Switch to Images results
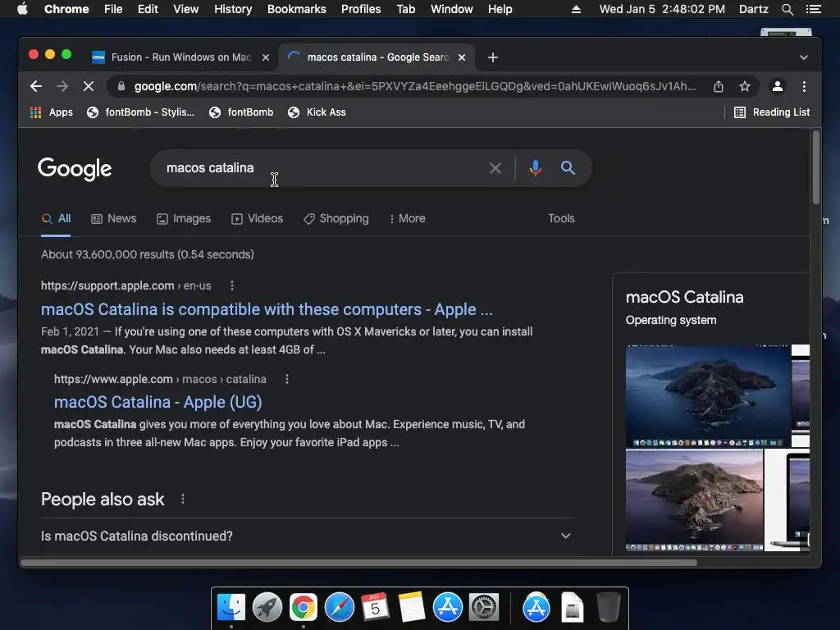This screenshot has height=630, width=840. [184, 218]
